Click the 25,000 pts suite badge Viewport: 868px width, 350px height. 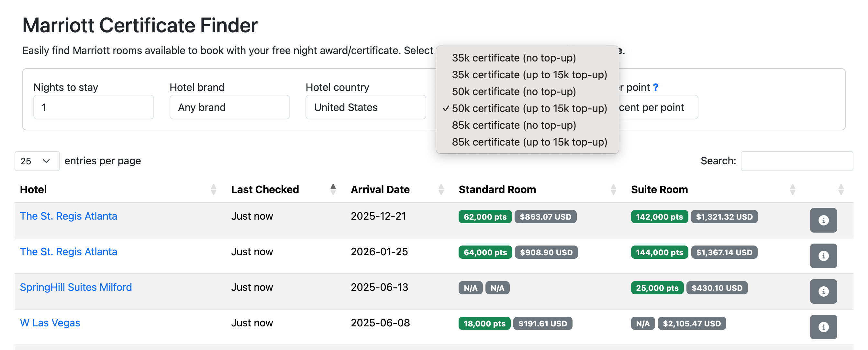(x=657, y=288)
